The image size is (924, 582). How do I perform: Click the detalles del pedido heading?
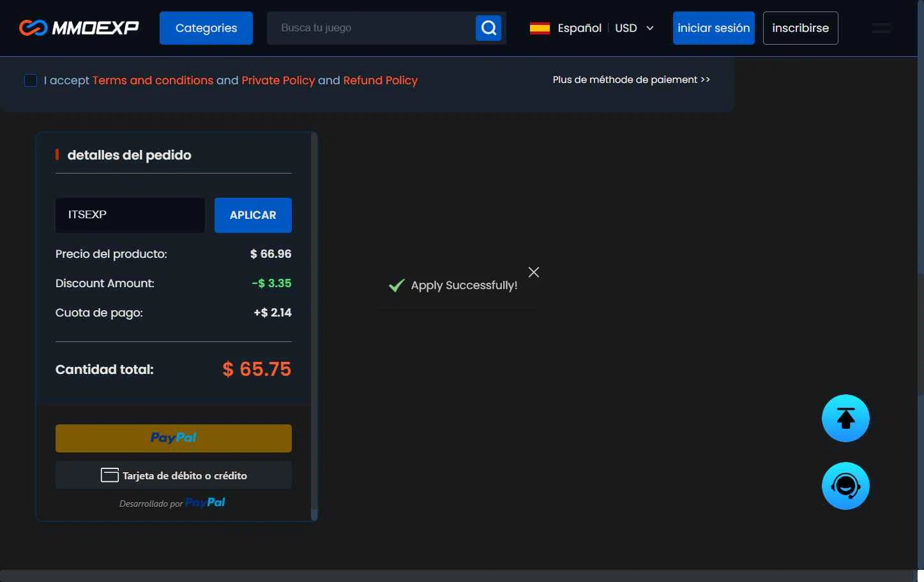[x=130, y=155]
